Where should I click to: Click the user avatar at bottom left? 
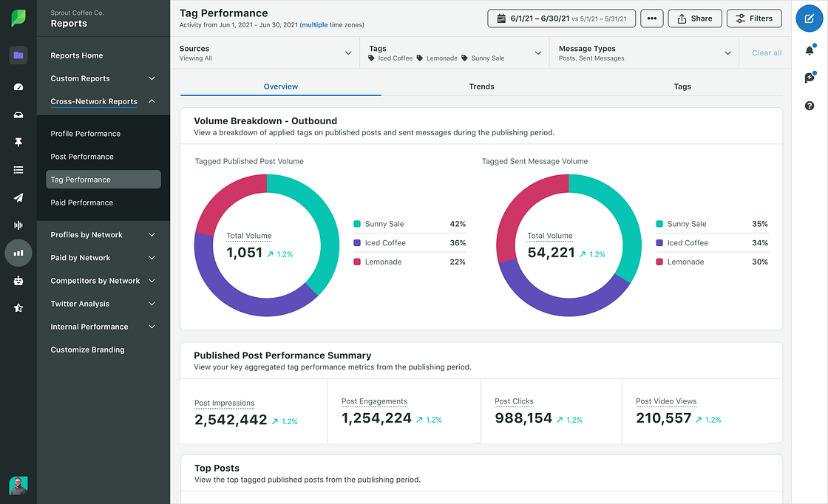18,486
